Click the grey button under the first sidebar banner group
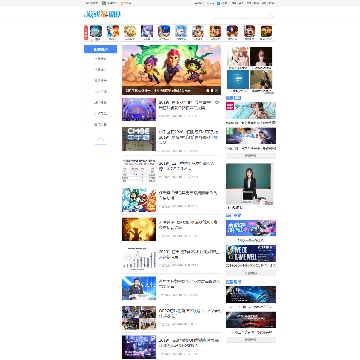Image resolution: width=360 pixels, height=360 pixels. click(251, 156)
